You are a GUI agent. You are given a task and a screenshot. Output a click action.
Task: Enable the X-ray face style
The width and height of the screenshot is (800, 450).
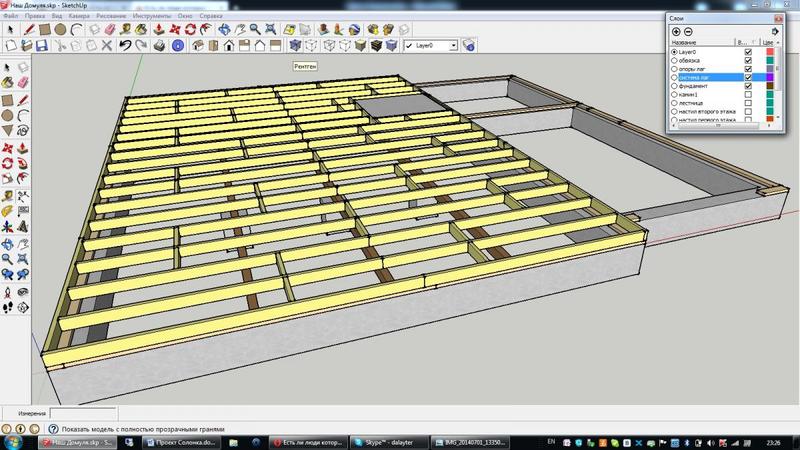pos(297,45)
